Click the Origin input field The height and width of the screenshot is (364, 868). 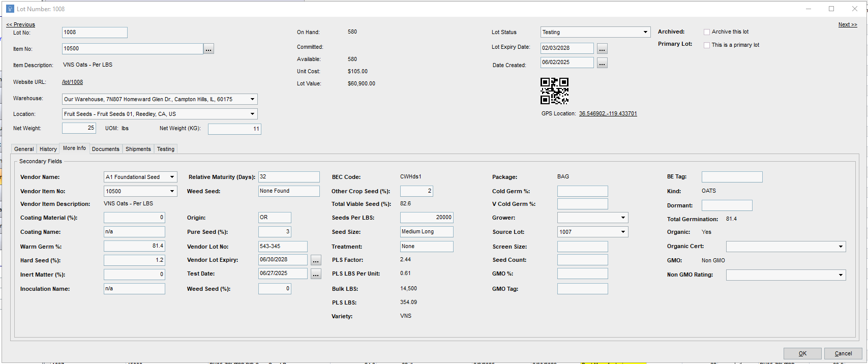click(275, 218)
